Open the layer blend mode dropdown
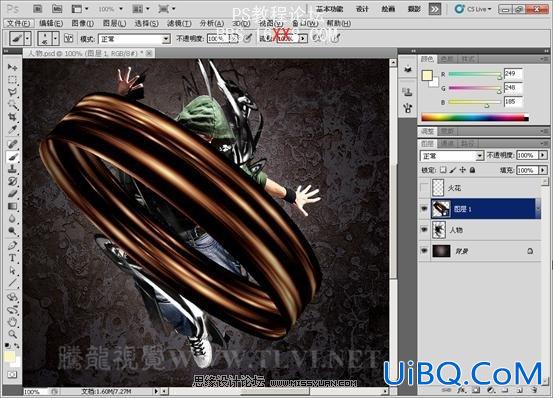The height and width of the screenshot is (398, 553). click(x=451, y=155)
